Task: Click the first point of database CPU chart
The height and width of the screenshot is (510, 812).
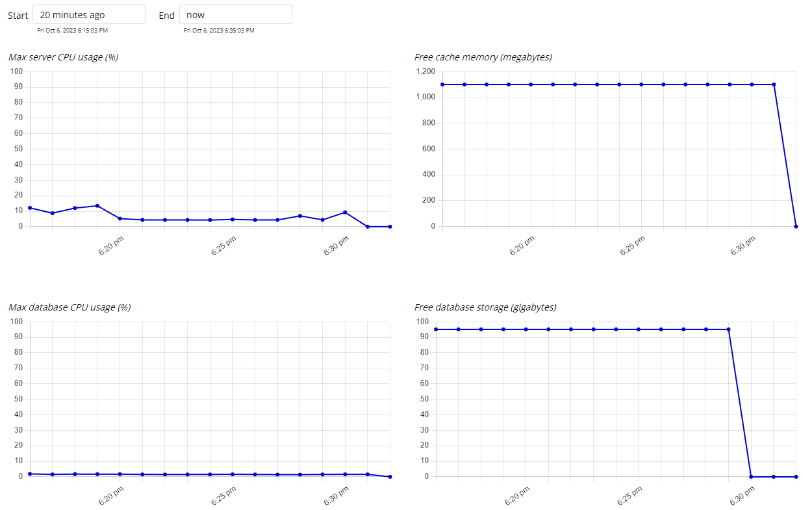Action: 30,474
